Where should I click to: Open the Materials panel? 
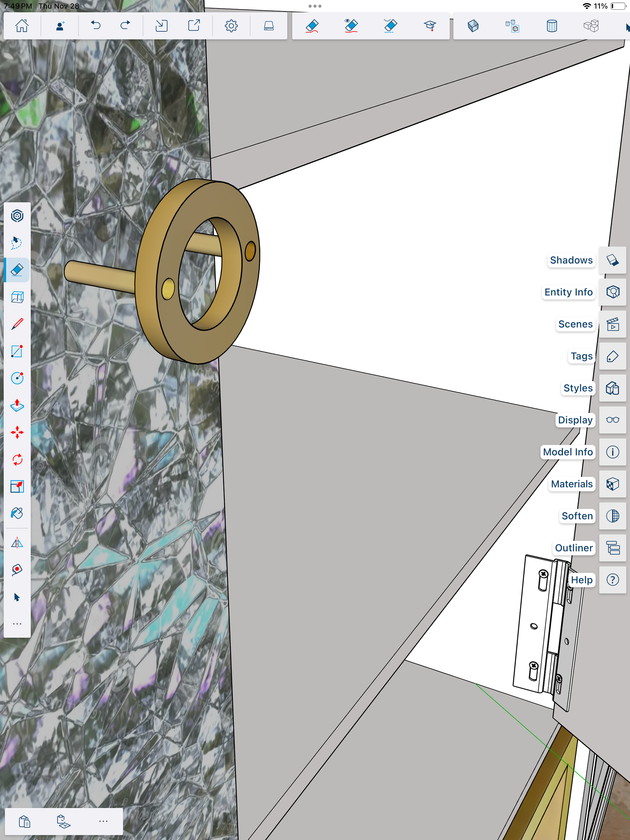click(612, 484)
